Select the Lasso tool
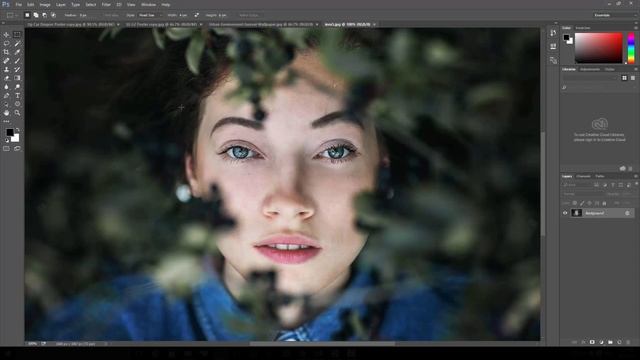The height and width of the screenshot is (360, 640). coord(6,43)
